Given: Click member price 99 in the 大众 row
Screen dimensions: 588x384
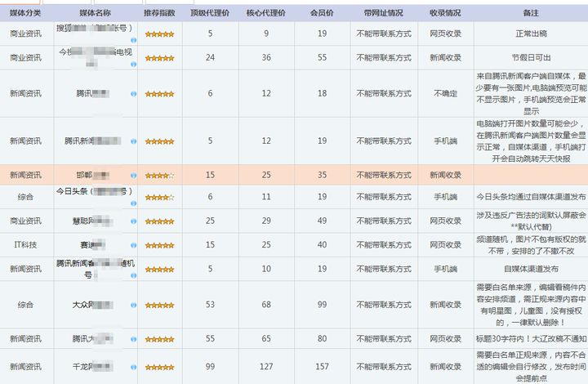Looking at the screenshot, I should (322, 305).
